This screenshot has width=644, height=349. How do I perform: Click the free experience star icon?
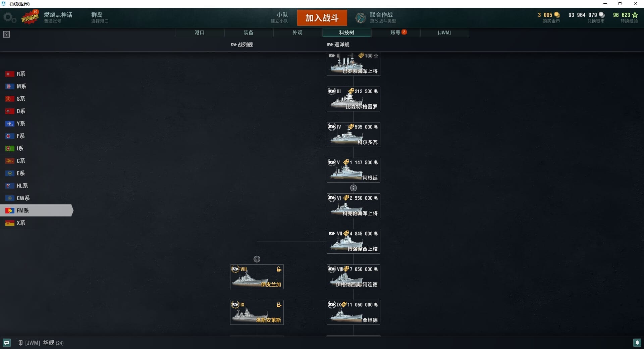coord(635,15)
